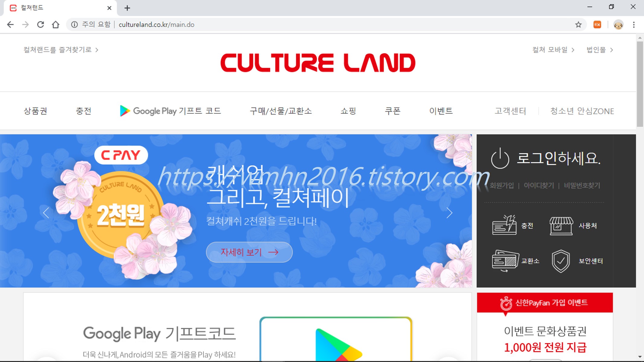Open the 충전 navigation menu
This screenshot has height=362, width=644.
tap(84, 111)
